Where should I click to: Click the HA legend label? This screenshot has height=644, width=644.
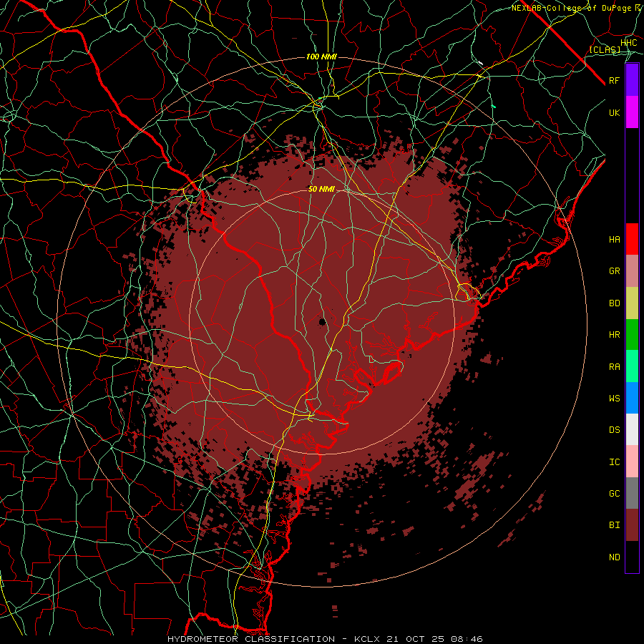coord(615,239)
